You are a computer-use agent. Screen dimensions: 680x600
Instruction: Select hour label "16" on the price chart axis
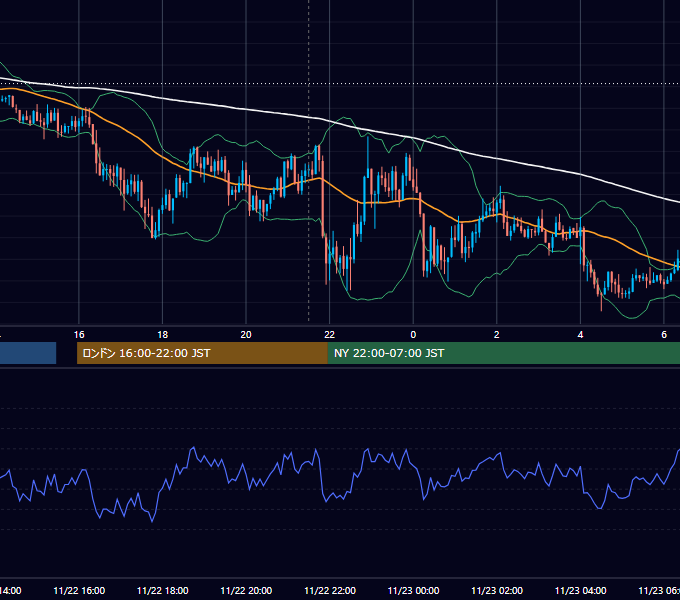point(79,335)
